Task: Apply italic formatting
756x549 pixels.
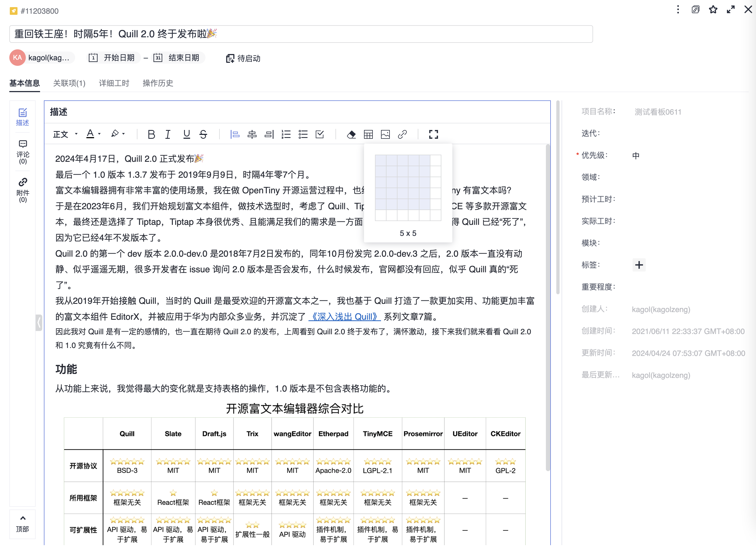Action: click(x=168, y=134)
